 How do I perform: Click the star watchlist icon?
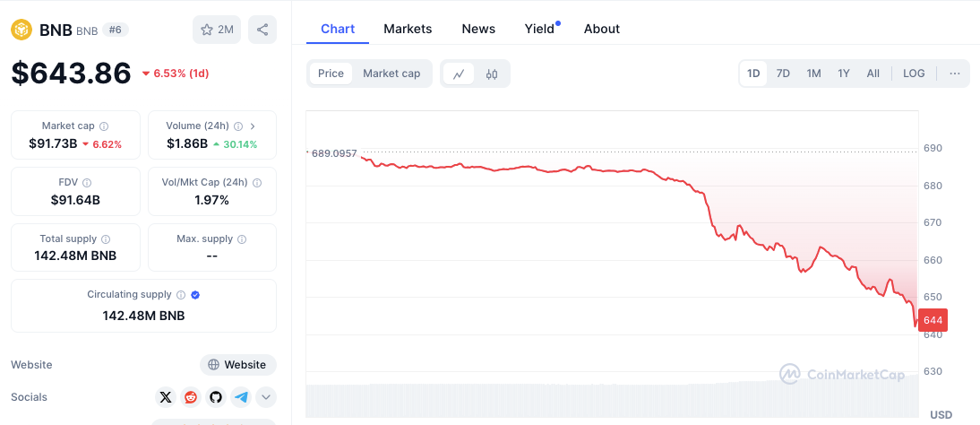tap(207, 30)
